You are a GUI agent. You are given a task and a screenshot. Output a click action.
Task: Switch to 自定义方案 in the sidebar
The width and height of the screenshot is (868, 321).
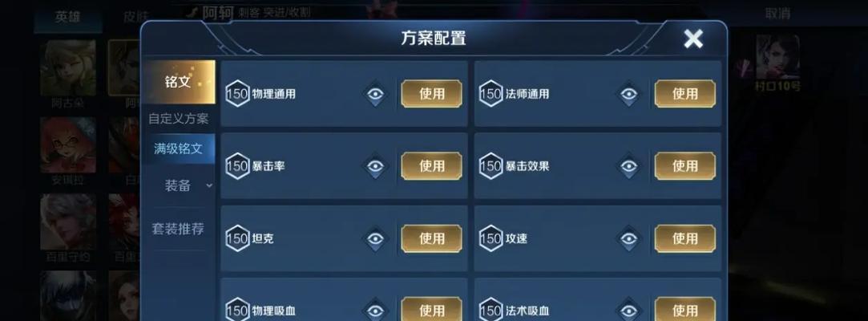coord(178,119)
